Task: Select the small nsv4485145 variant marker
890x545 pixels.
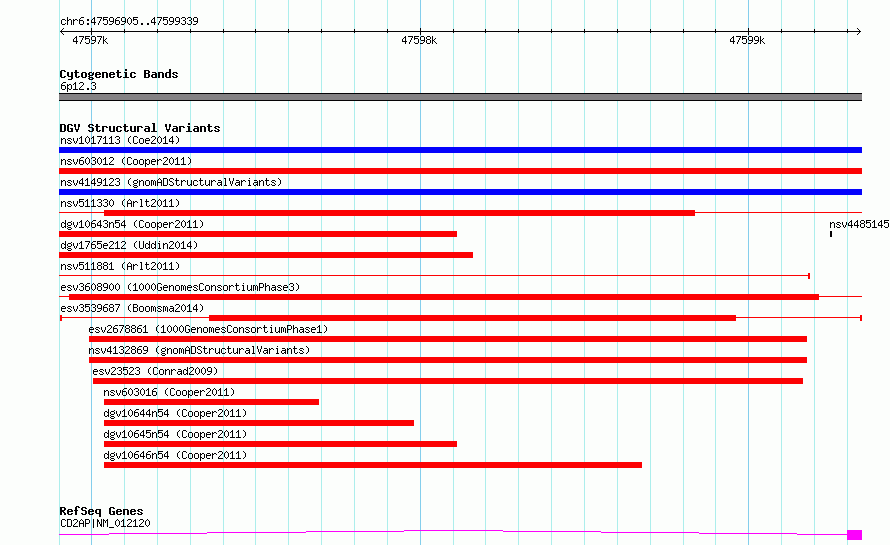Action: pyautogui.click(x=831, y=234)
